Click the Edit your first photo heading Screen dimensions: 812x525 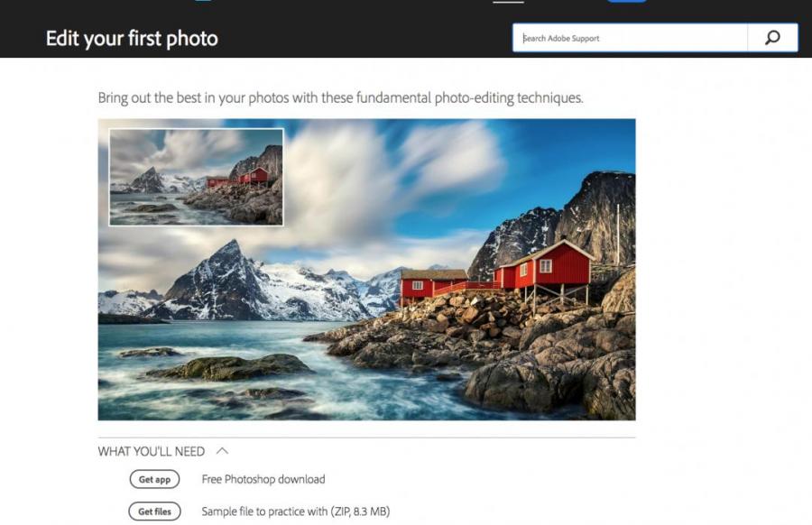(x=132, y=39)
